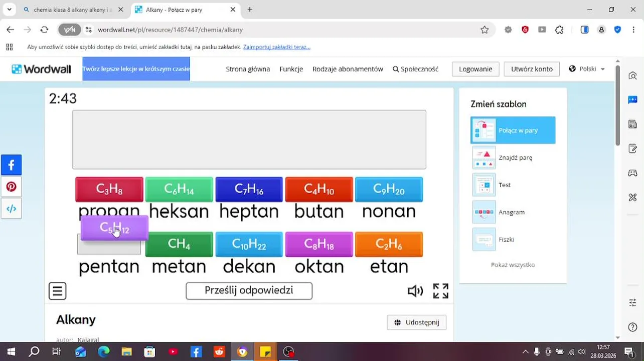
Task: Show hidden system tray icons
Action: coord(525,351)
